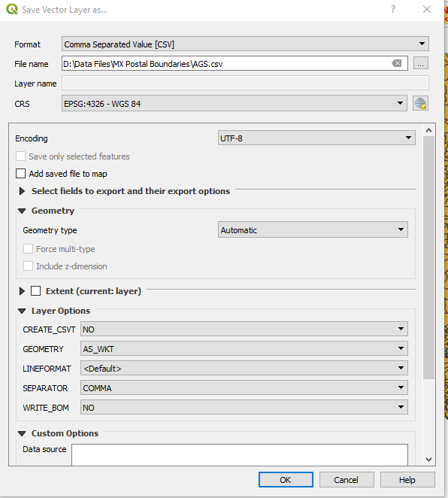Clear the File name field text
448x498 pixels.
click(x=397, y=63)
